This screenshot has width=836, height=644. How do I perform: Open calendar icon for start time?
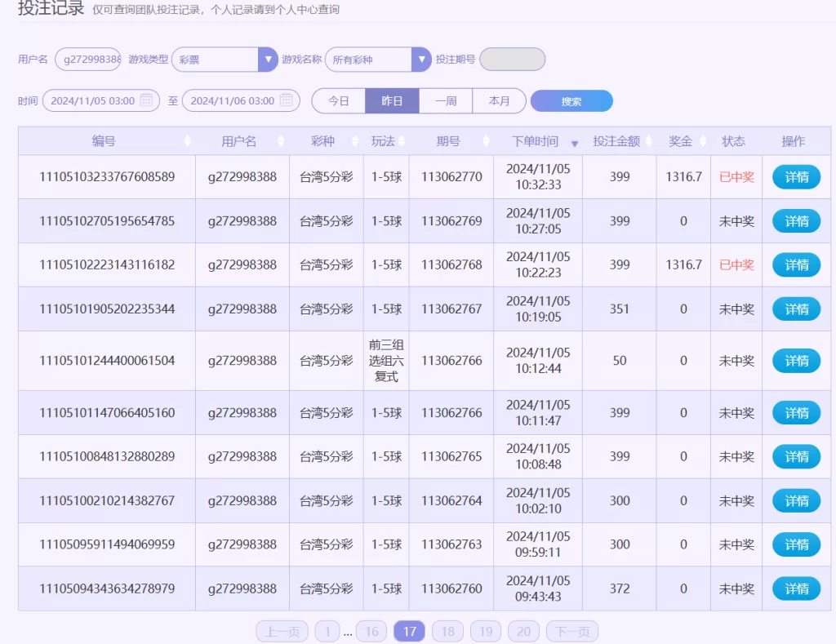tap(146, 100)
